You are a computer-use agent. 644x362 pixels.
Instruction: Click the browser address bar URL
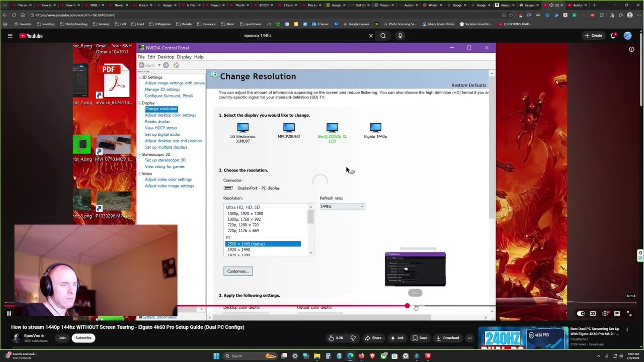click(x=75, y=15)
